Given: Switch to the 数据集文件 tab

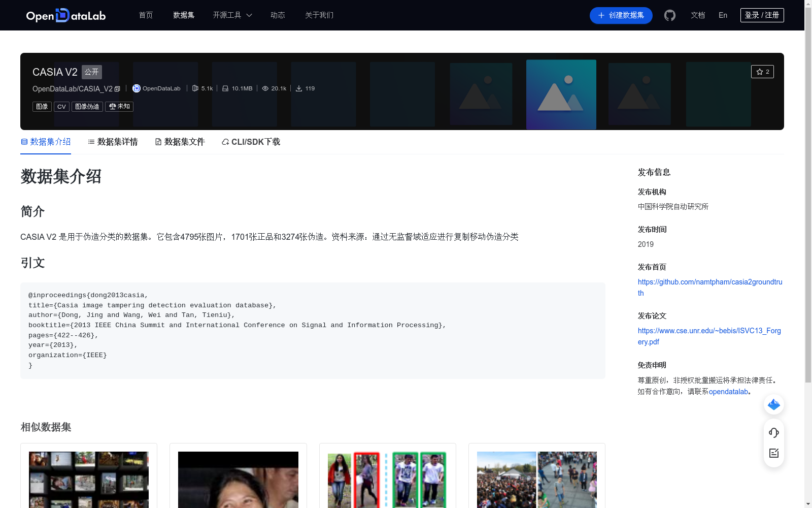Looking at the screenshot, I should [180, 142].
